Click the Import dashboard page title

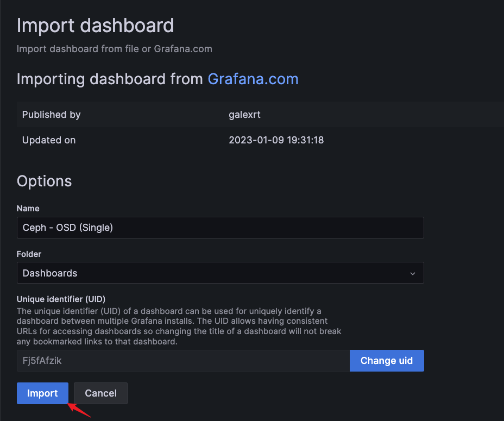click(x=95, y=26)
